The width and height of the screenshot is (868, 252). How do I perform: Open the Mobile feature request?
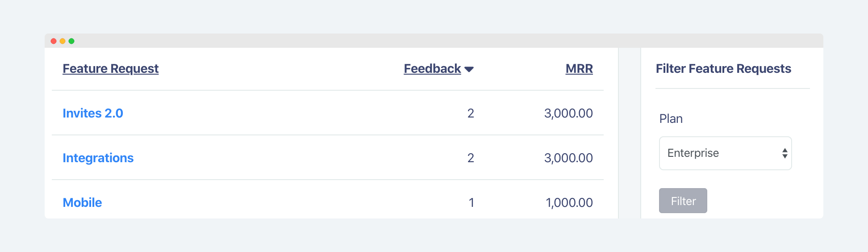pyautogui.click(x=82, y=203)
